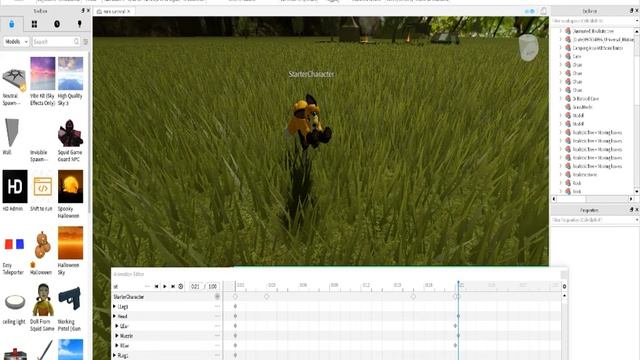The width and height of the screenshot is (640, 360).
Task: Click the Properties filter field
Action: coord(592,220)
